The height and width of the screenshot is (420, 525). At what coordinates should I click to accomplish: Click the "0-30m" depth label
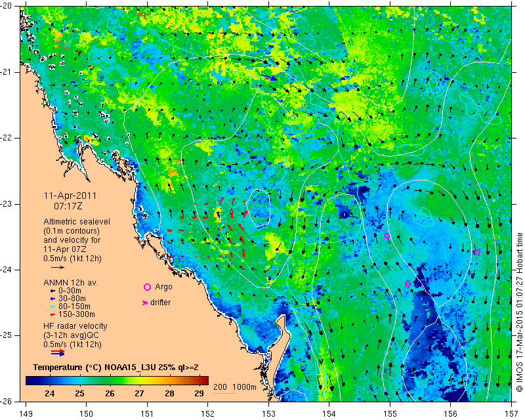point(70,291)
